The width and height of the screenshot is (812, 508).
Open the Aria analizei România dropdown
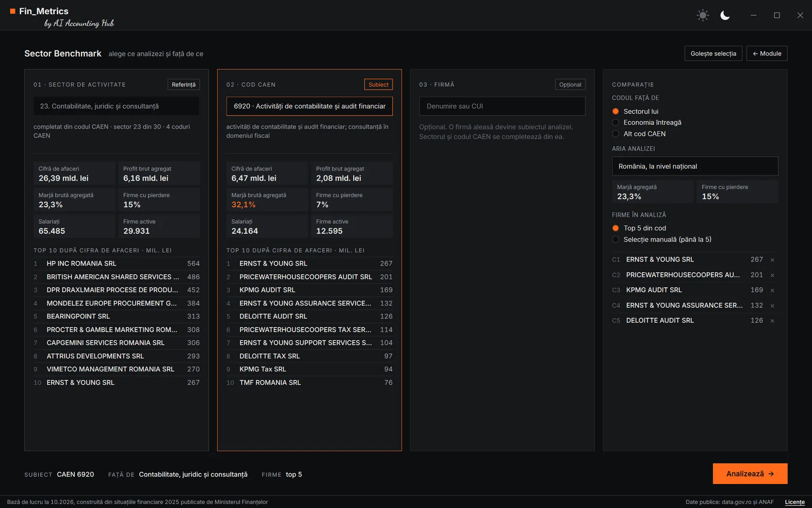[695, 166]
